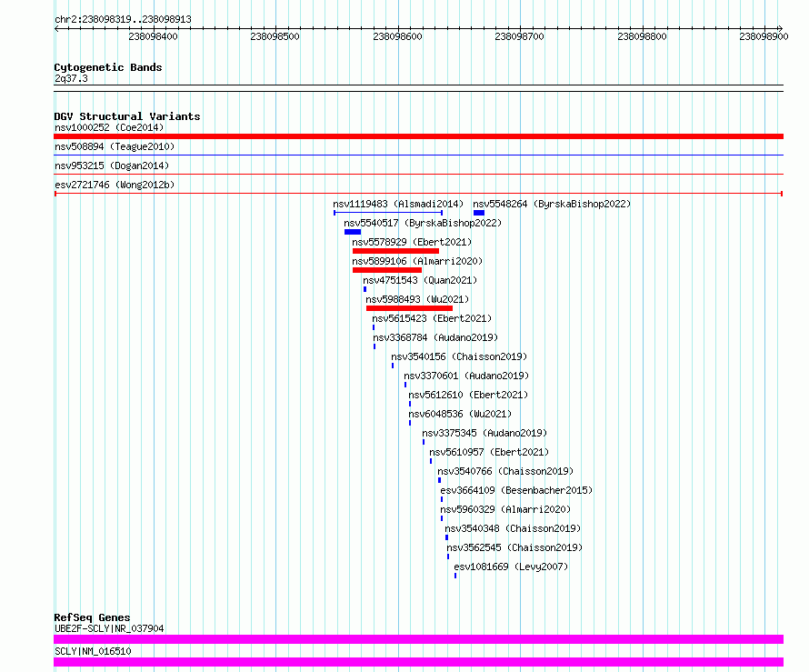This screenshot has height=672, width=809.
Task: Click the blue block under nsv5548264
Action: (x=479, y=213)
